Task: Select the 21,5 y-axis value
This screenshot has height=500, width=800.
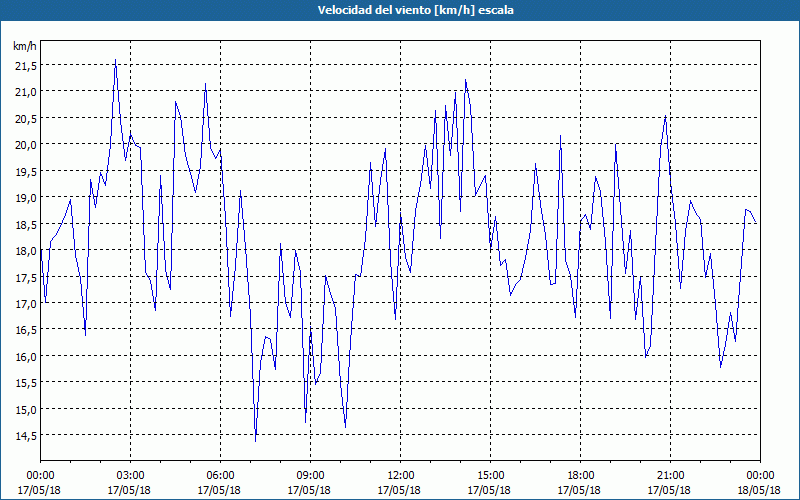Action: click(26, 66)
